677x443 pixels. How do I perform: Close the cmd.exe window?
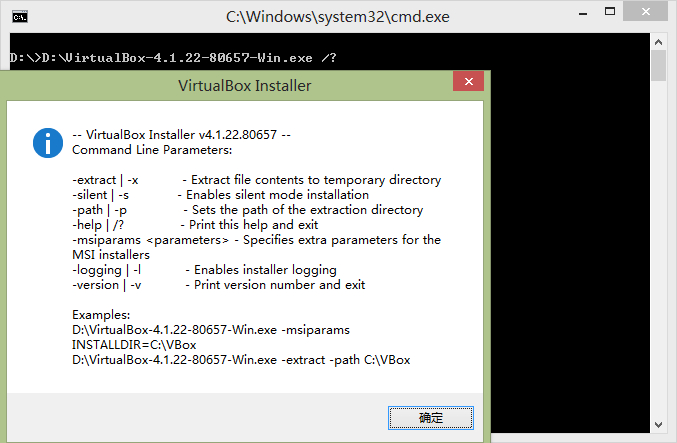(645, 12)
